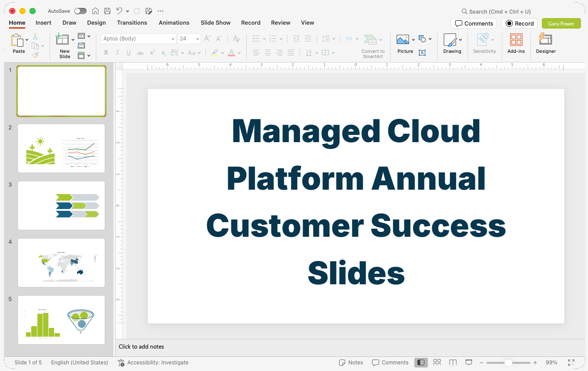Screen dimensions: 588x371
Task: Click the Home icon in the title bar
Action: [95, 11]
